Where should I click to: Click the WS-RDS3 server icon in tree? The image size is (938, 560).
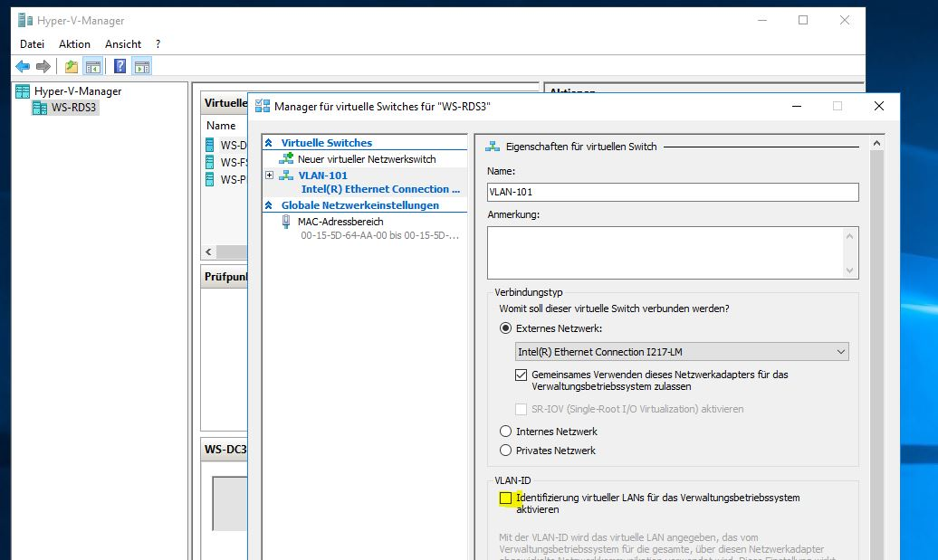click(x=40, y=108)
